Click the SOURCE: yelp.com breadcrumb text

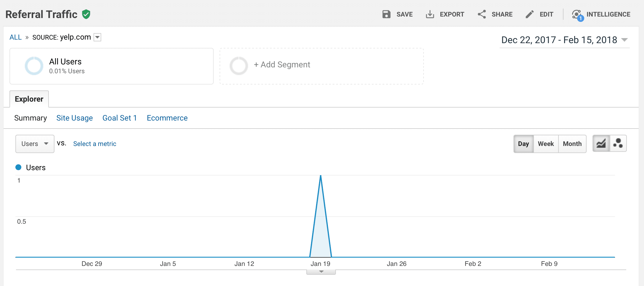pyautogui.click(x=62, y=37)
